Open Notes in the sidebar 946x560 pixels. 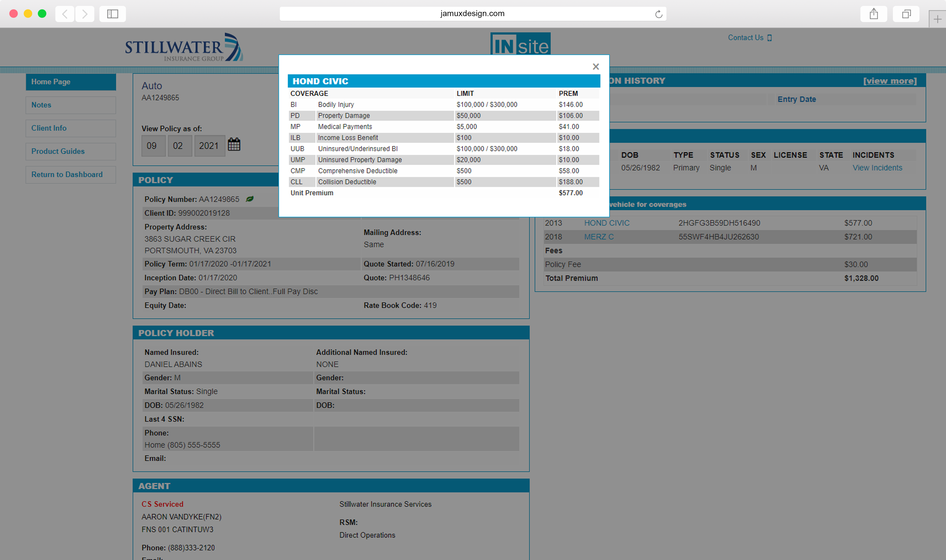pos(71,105)
